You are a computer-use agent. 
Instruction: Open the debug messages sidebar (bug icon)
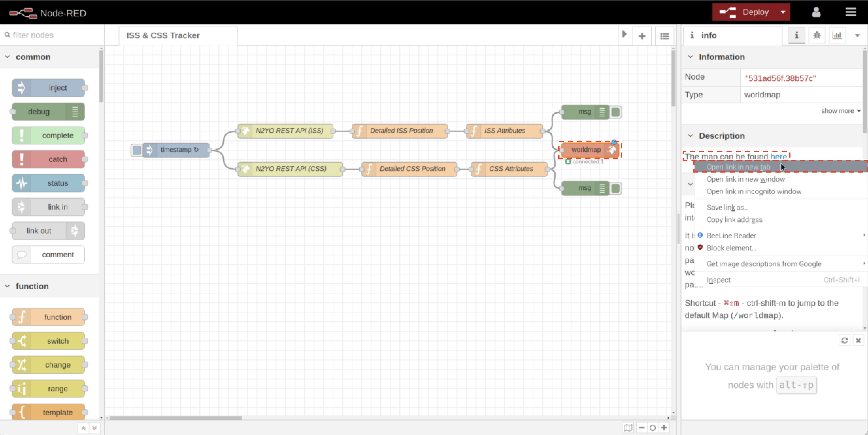coord(817,35)
